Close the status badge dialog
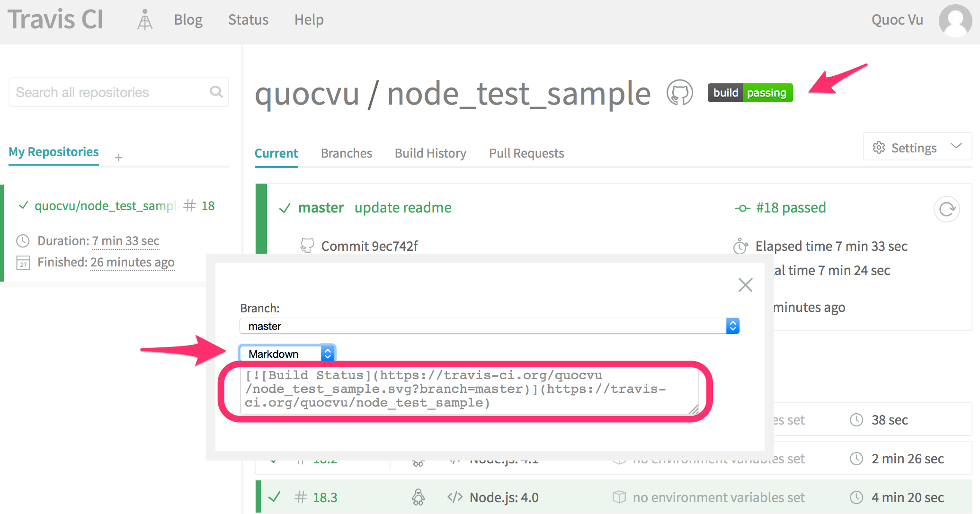 click(745, 285)
